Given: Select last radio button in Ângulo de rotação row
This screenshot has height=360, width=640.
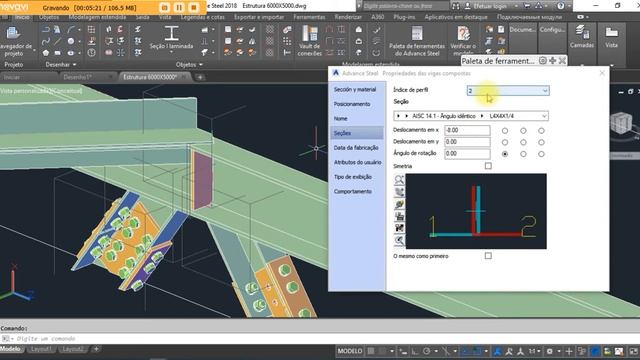Looking at the screenshot, I should pyautogui.click(x=541, y=154).
